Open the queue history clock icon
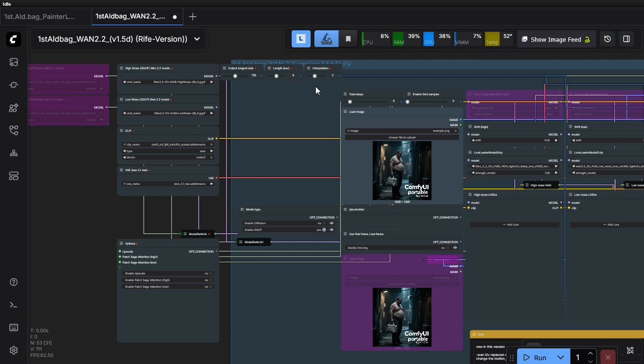Image resolution: width=644 pixels, height=364 pixels. 608,39
